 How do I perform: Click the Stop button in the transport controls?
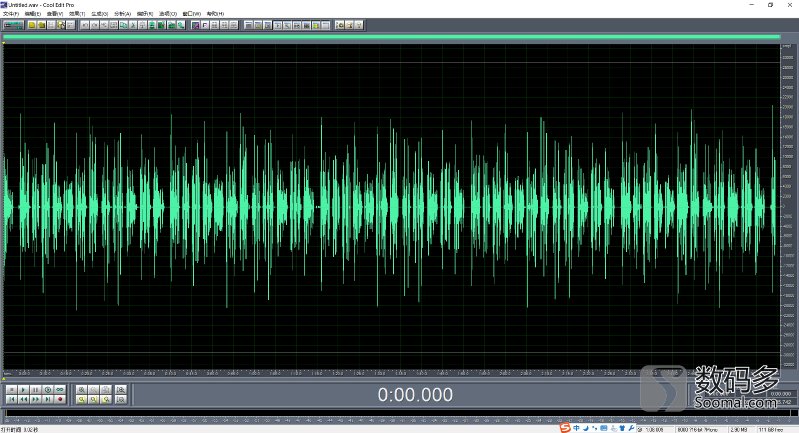click(x=11, y=388)
